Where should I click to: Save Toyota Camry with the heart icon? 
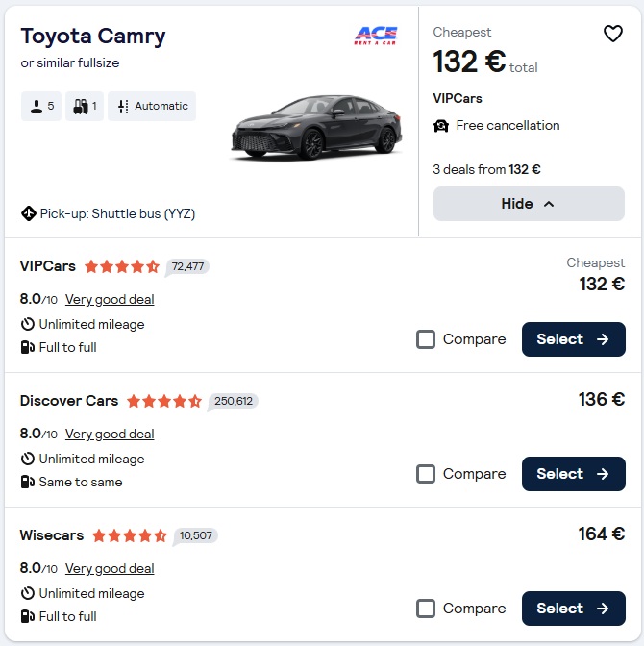(612, 34)
